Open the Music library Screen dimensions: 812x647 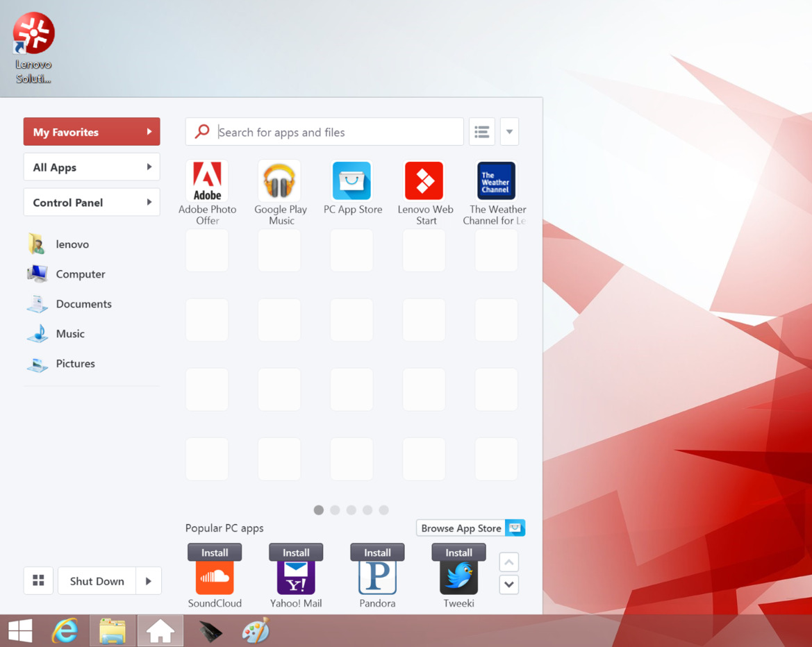[56, 334]
